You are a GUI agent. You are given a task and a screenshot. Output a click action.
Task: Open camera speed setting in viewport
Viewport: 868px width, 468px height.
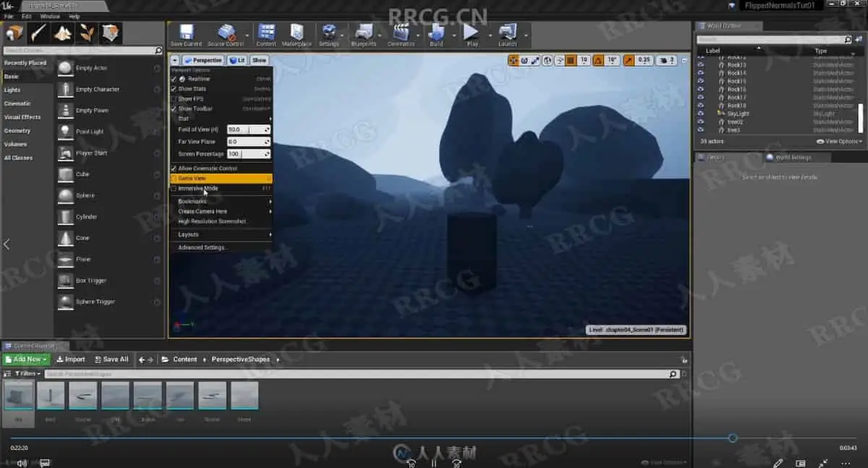(666, 61)
